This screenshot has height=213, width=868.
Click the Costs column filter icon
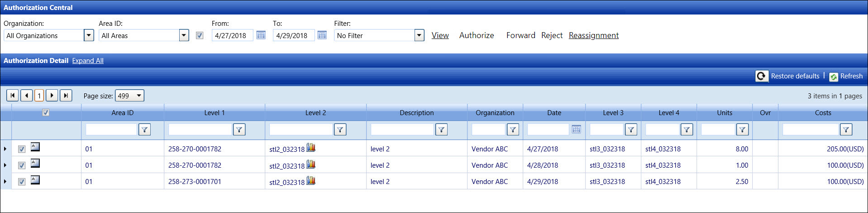(846, 130)
